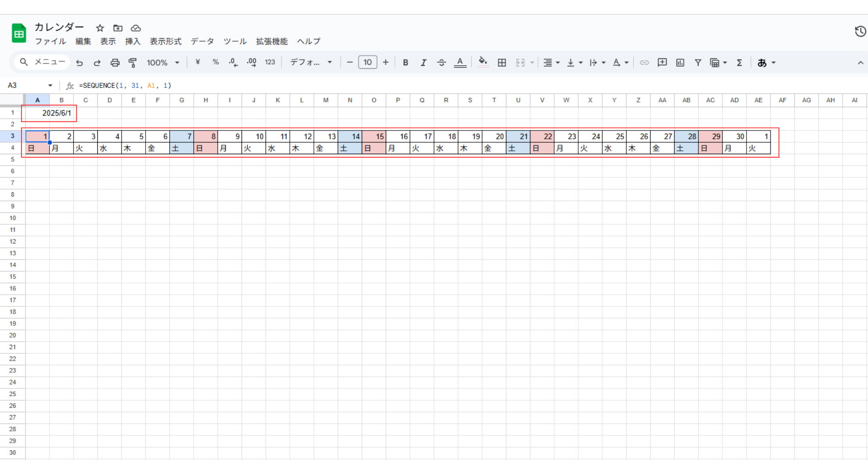Toggle italic formatting
Image resolution: width=868 pixels, height=473 pixels.
423,63
